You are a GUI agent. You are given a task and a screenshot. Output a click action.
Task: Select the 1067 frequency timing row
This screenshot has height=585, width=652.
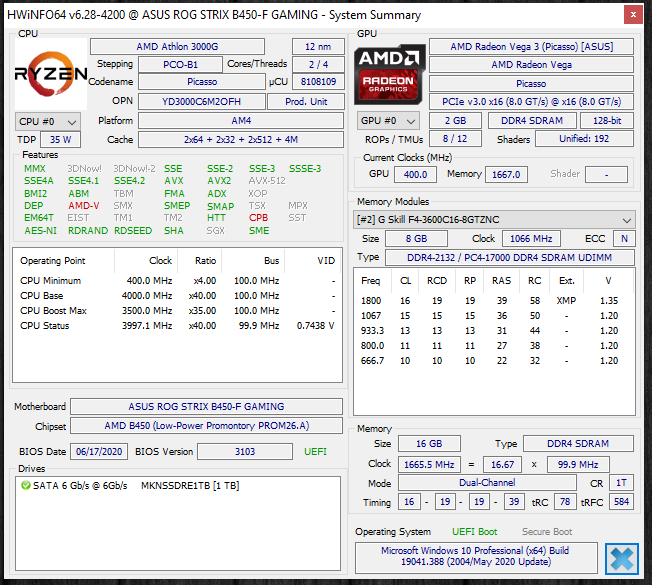[x=494, y=316]
